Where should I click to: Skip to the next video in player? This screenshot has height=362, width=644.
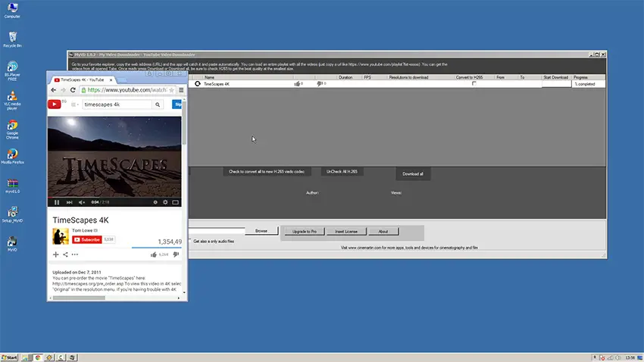[x=70, y=202]
